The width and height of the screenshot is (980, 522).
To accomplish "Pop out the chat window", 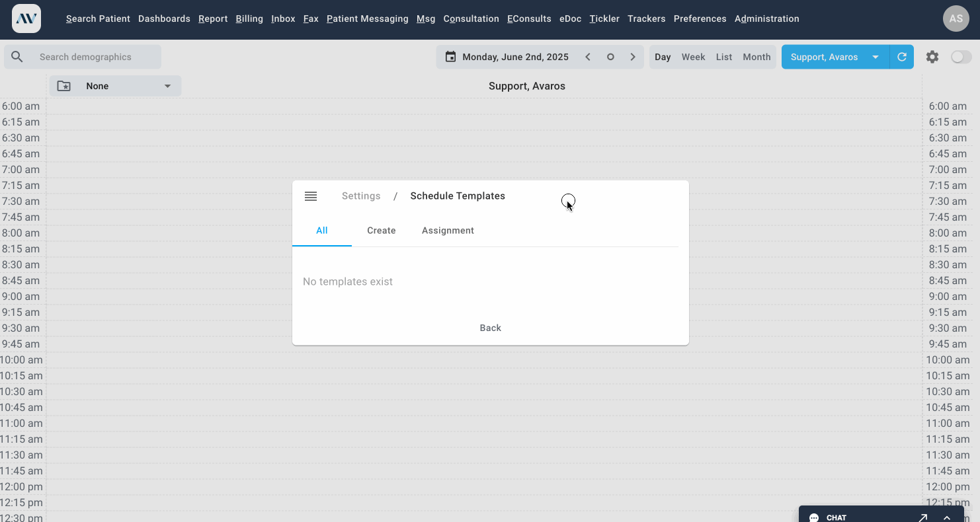I will click(923, 517).
